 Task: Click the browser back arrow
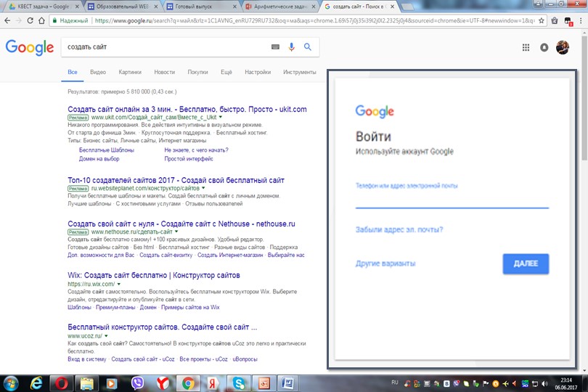coord(7,20)
